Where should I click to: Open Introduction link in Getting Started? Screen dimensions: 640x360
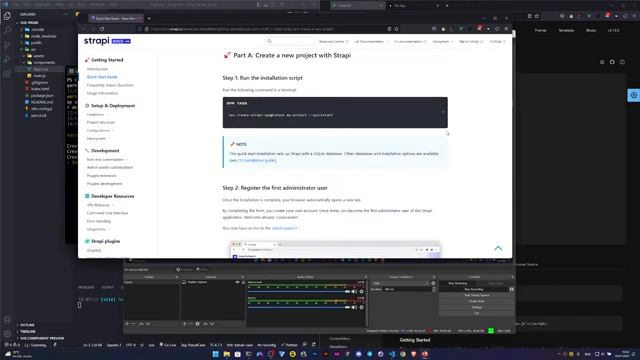97,69
